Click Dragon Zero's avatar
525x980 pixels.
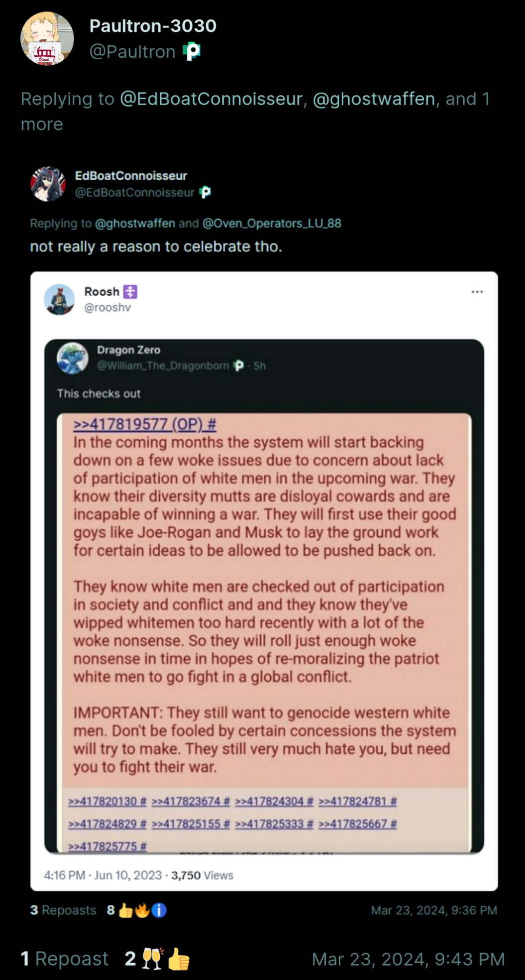(x=73, y=358)
